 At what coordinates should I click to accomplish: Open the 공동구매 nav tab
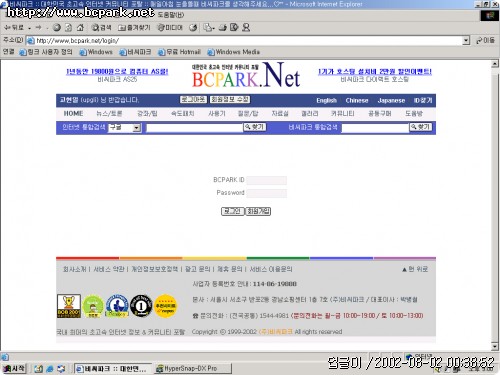[x=379, y=113]
